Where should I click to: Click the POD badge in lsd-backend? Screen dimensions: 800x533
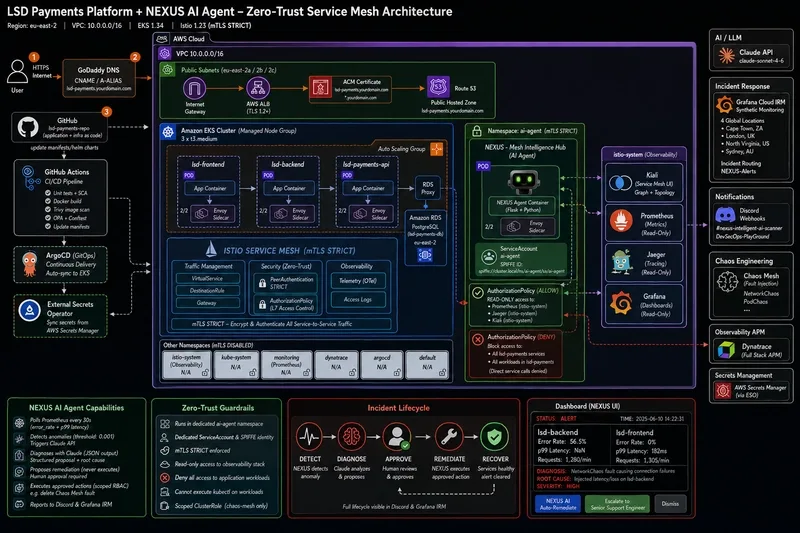pyautogui.click(x=268, y=175)
